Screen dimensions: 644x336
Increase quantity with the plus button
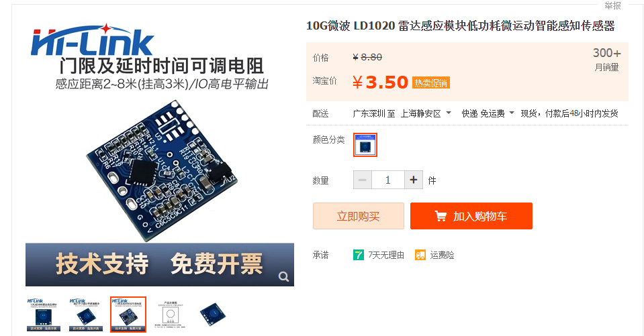click(414, 180)
